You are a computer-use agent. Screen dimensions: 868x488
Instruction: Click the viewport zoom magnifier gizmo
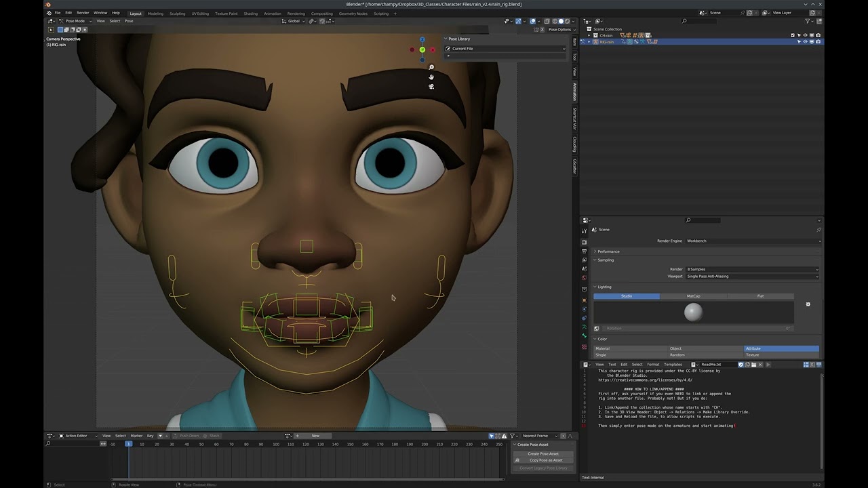431,67
